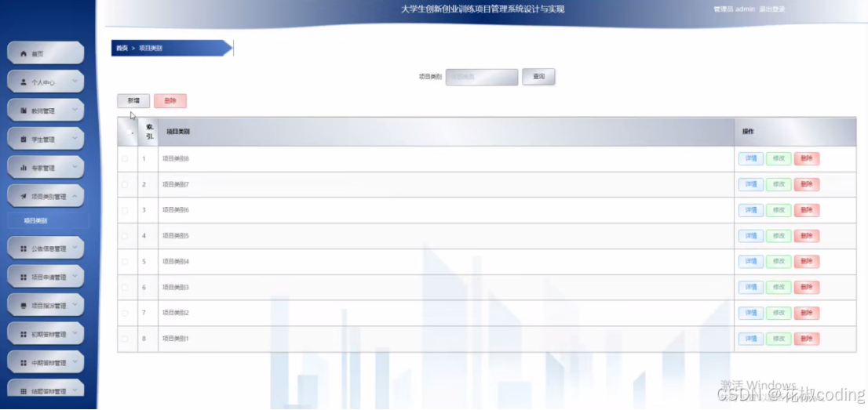Open 详情 for row 项目类别2
868x410 pixels.
coord(750,313)
